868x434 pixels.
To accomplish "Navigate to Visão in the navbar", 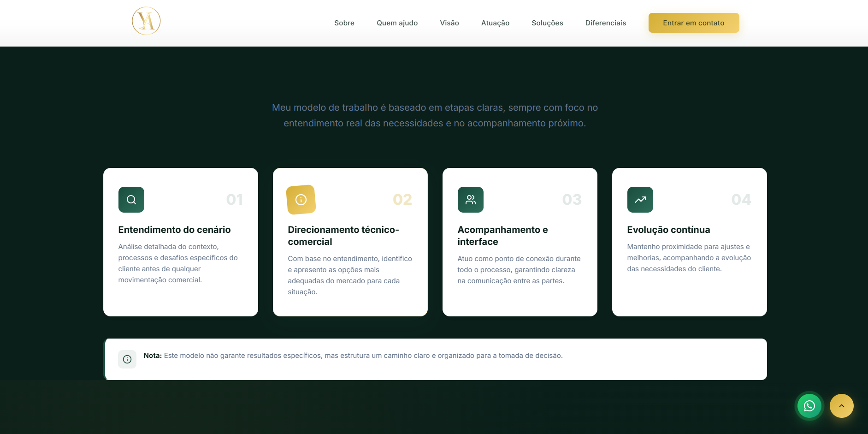I will (449, 23).
